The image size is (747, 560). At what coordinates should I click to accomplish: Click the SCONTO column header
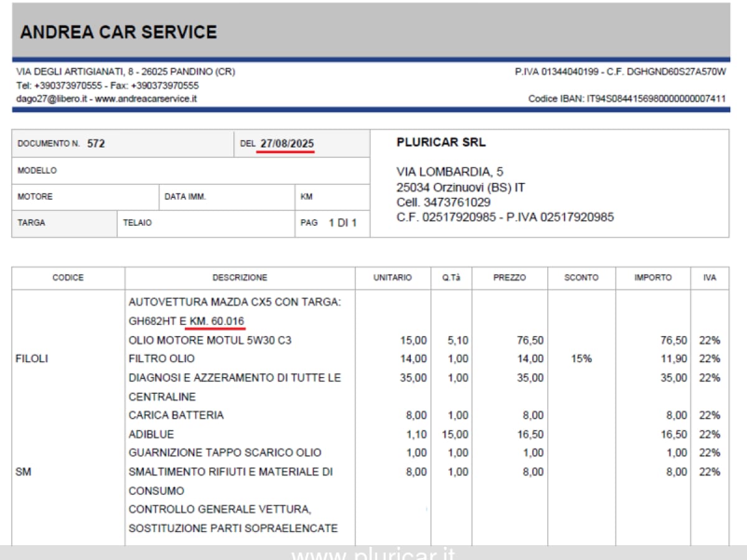pos(581,278)
